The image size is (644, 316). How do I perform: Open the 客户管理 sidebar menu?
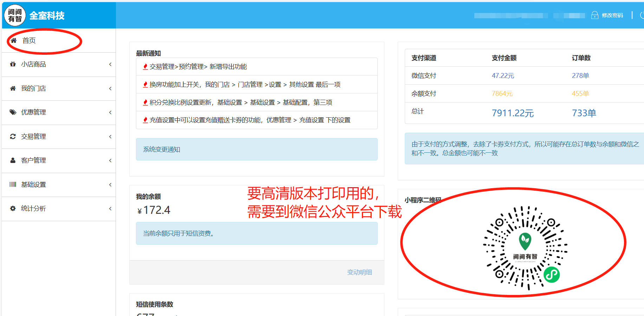pos(59,161)
